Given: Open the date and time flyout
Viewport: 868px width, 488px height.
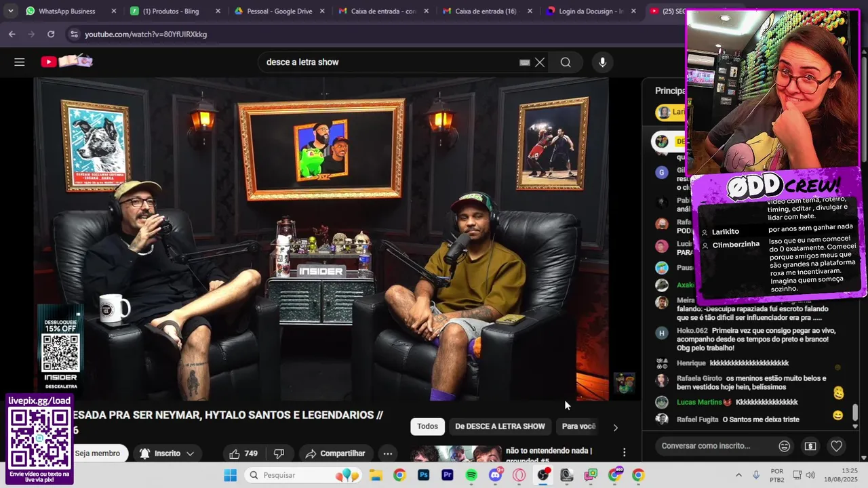Looking at the screenshot, I should [840, 475].
